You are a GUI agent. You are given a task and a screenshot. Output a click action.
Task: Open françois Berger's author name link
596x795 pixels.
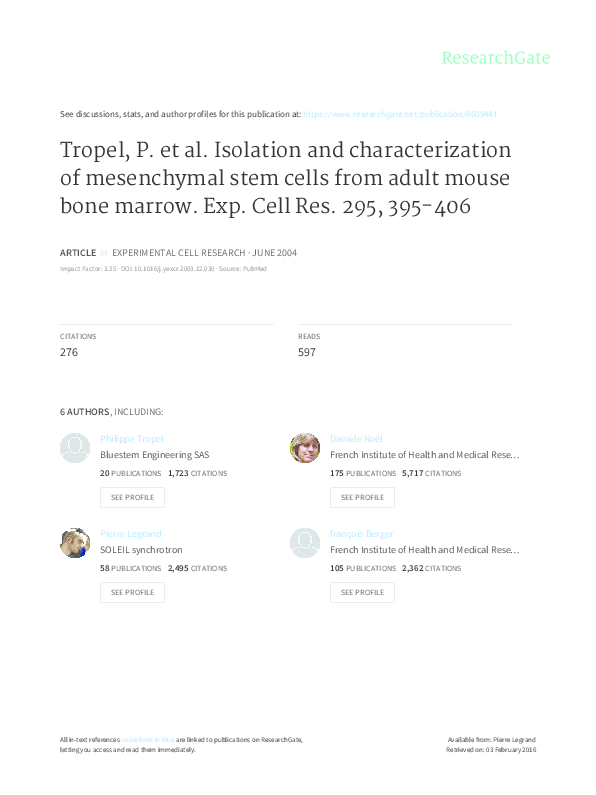click(362, 534)
